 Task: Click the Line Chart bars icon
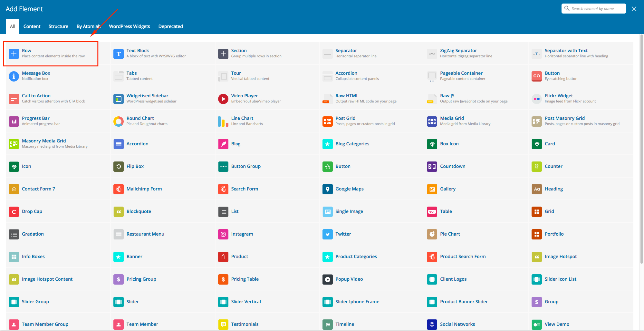(x=223, y=121)
